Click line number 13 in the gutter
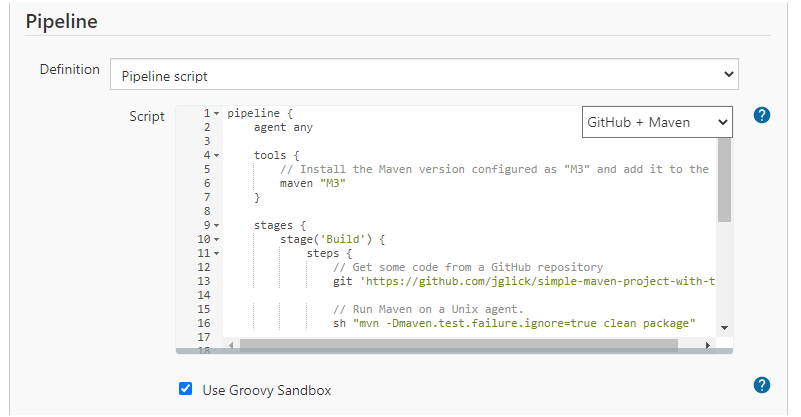 click(204, 282)
